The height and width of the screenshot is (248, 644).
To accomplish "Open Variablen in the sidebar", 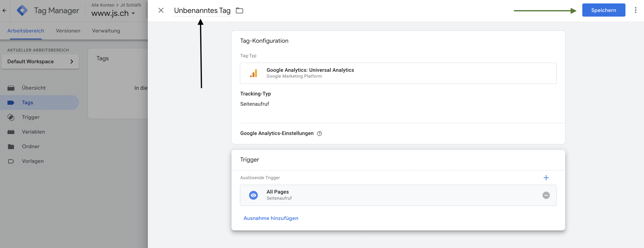I will (40, 132).
